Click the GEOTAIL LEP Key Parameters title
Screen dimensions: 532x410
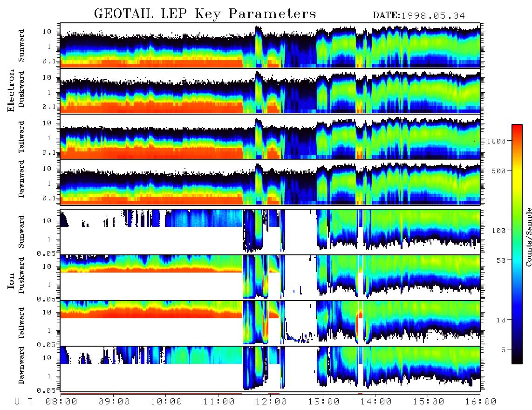[x=205, y=14]
